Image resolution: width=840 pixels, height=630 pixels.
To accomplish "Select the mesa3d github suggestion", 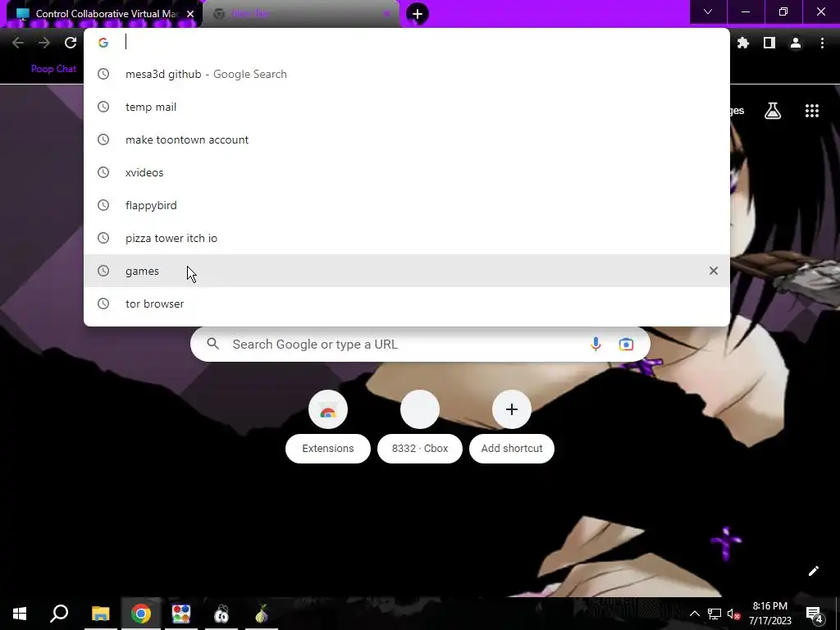I will (x=407, y=74).
